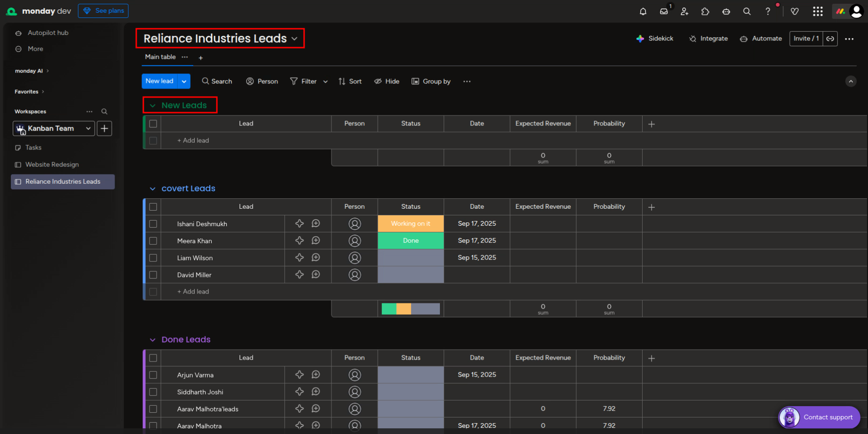Image resolution: width=868 pixels, height=434 pixels.
Task: Open the inbox tray icon
Action: (x=664, y=11)
